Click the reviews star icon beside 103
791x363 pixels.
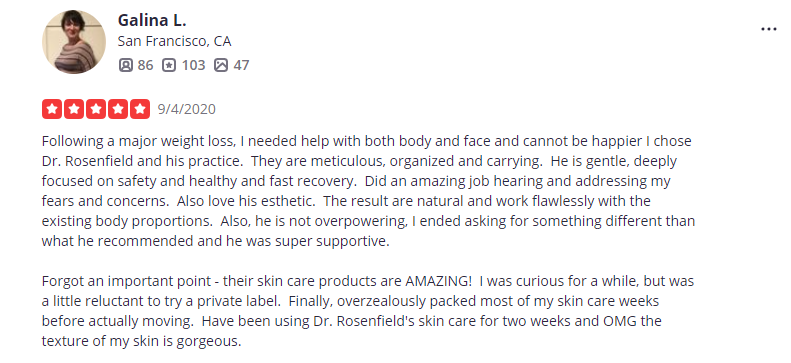click(169, 65)
